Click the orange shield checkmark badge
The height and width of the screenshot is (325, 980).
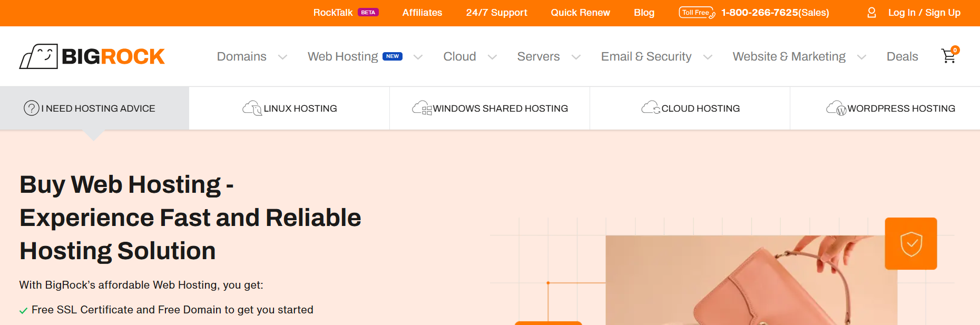911,243
